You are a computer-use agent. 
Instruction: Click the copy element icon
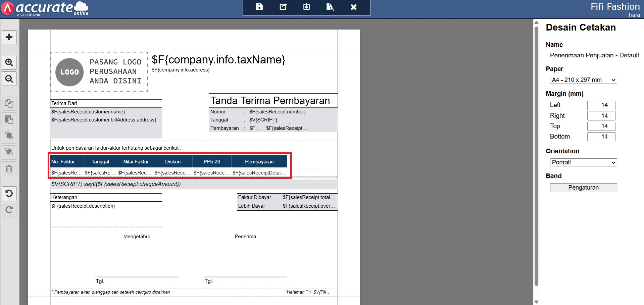click(9, 103)
